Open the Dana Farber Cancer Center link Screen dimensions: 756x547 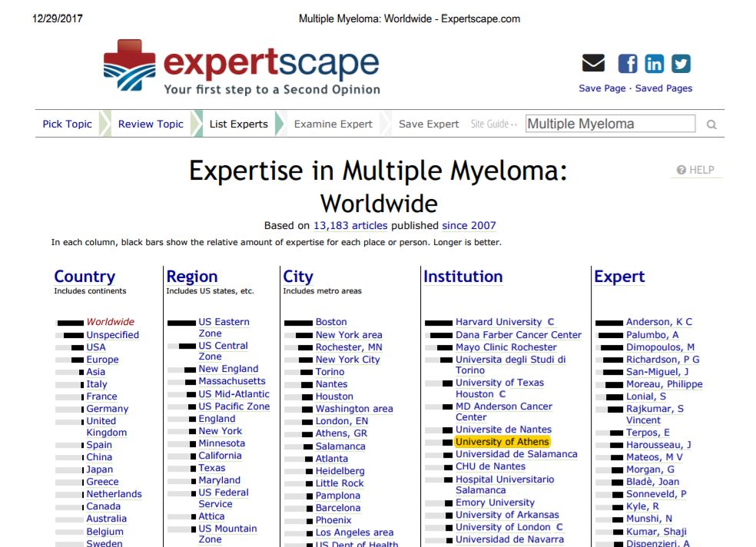pos(518,335)
